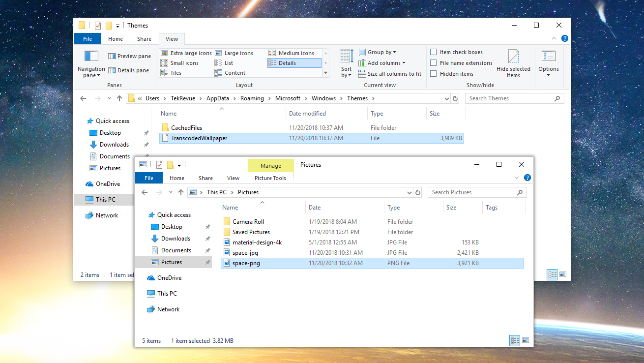Click Size all columns to fit
The image size is (644, 363).
390,74
